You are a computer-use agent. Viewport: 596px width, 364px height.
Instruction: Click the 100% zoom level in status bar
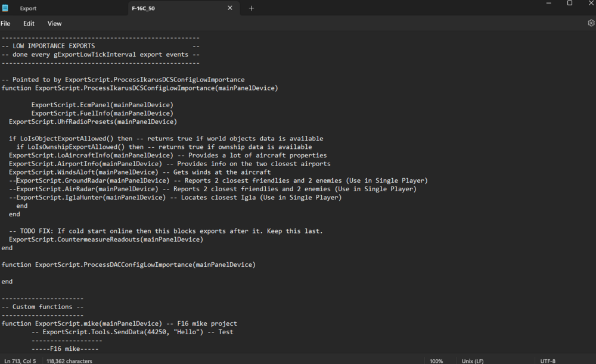[x=436, y=361]
